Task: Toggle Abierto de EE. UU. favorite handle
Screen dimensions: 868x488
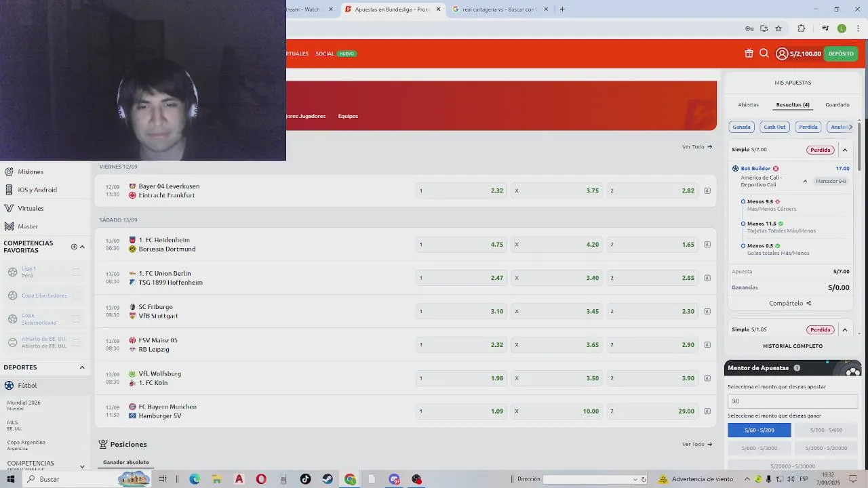Action: (x=76, y=342)
